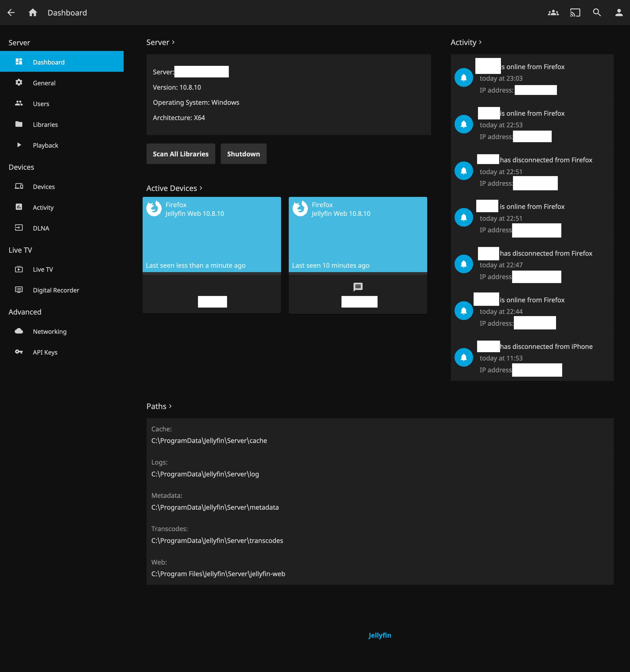Expand the Server section header

[x=160, y=42]
